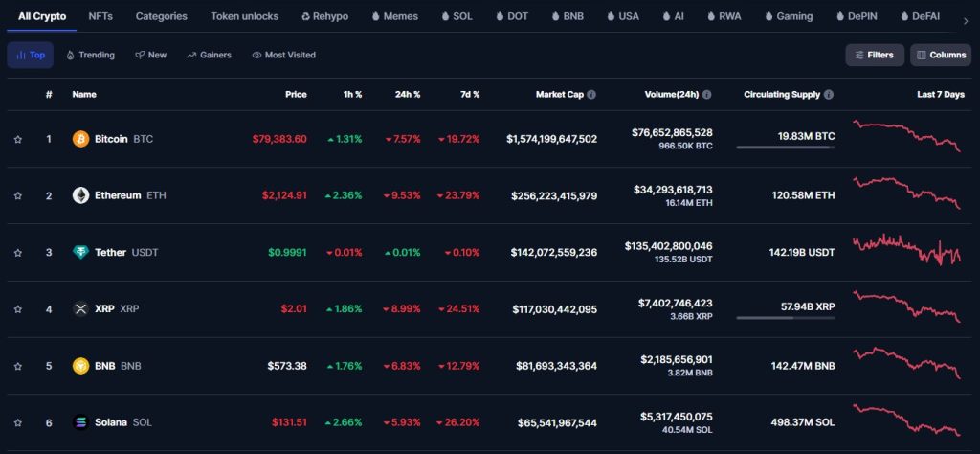Star Bitcoin to add to watchlist
The height and width of the screenshot is (454, 980).
18,139
